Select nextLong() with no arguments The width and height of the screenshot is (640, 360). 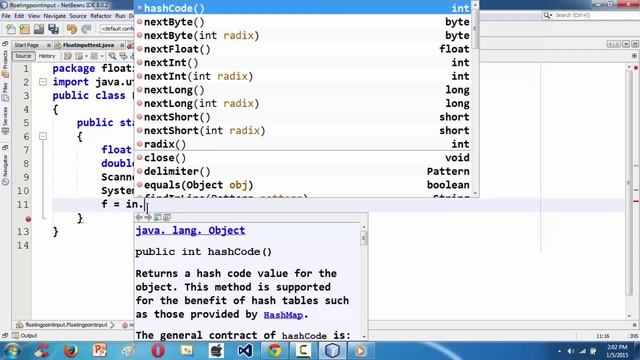(x=303, y=90)
